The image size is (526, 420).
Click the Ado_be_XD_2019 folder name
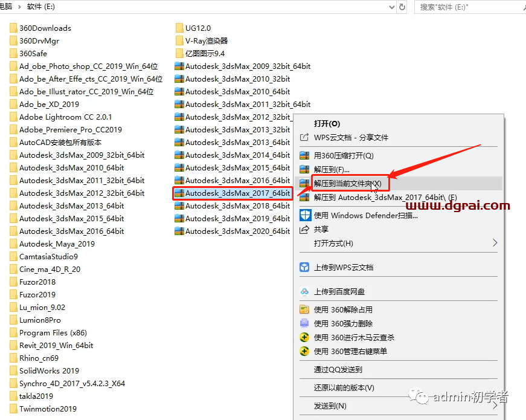(x=50, y=105)
